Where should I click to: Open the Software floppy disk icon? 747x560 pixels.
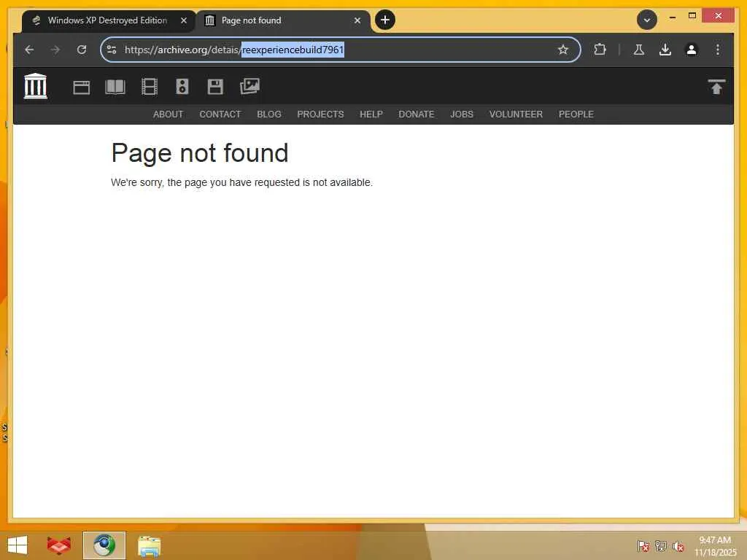[215, 87]
